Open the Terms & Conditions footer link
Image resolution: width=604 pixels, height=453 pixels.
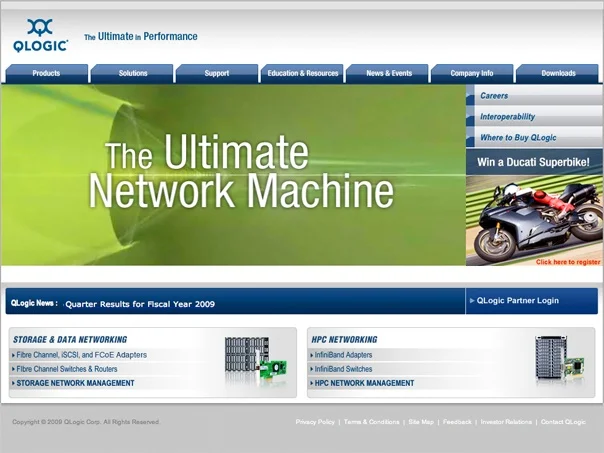coord(372,422)
